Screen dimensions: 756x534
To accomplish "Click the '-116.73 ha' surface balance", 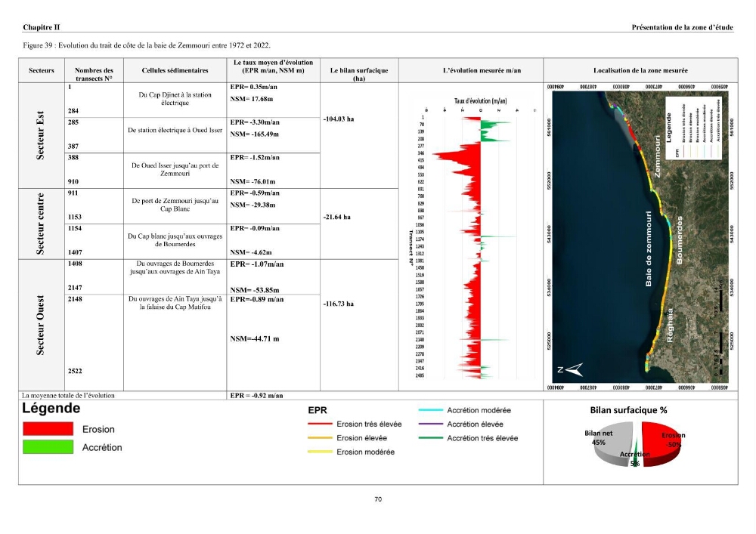I will click(339, 304).
